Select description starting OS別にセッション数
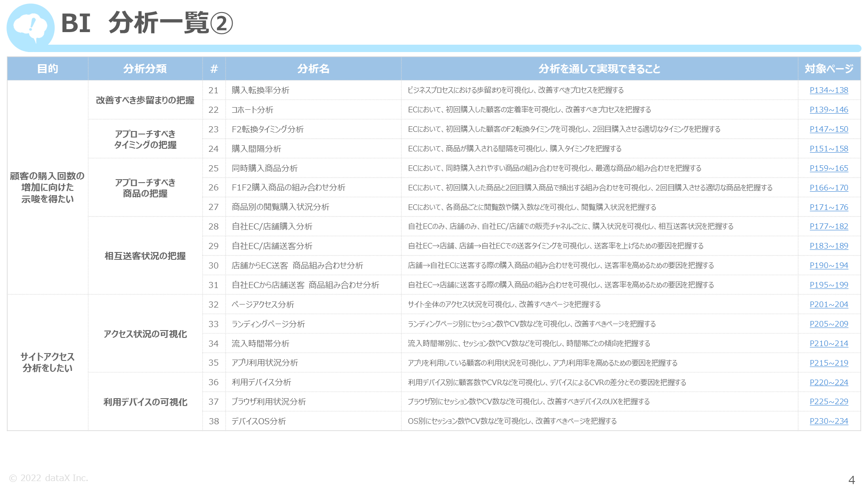This screenshot has width=868, height=488. coord(512,421)
